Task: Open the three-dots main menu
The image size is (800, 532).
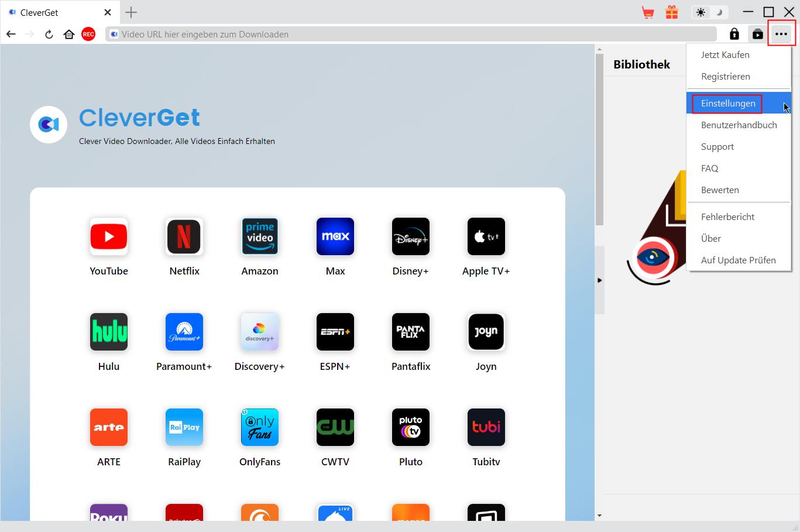Action: point(781,35)
